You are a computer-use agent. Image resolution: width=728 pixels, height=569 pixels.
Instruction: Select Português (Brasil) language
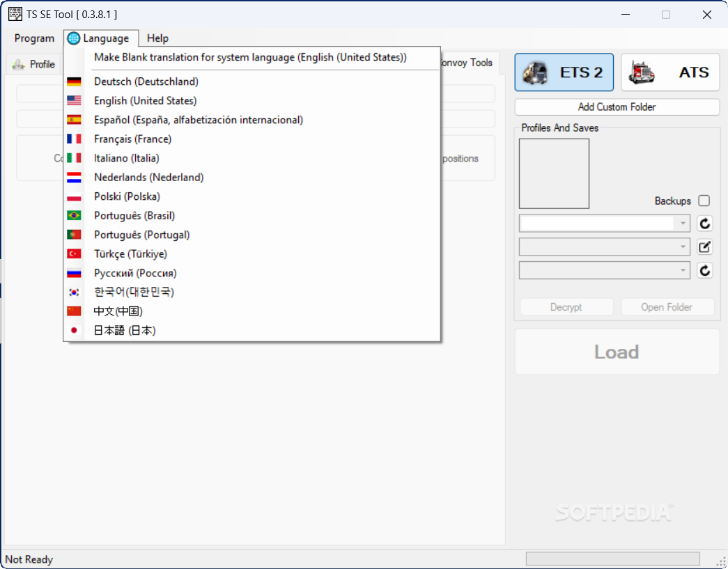(251, 215)
